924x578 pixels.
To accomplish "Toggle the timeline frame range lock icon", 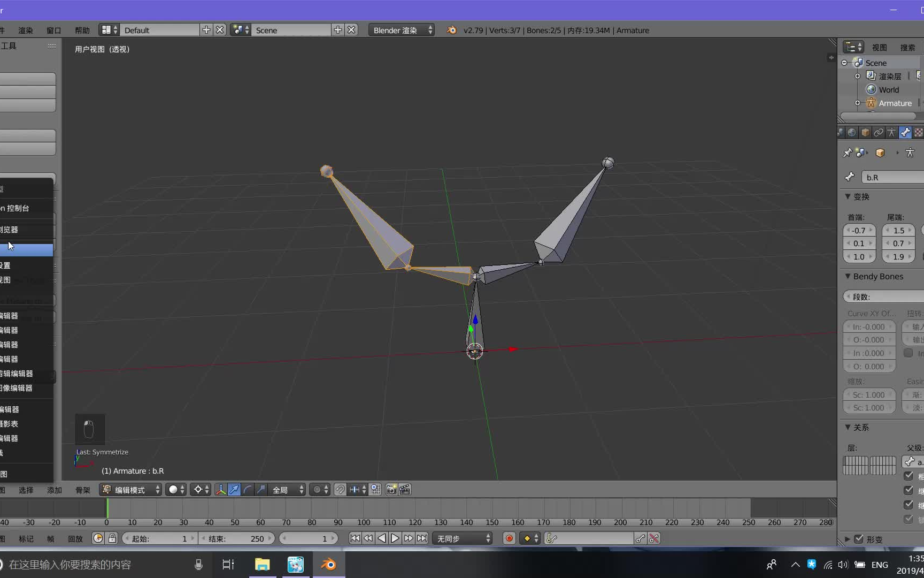I will click(x=112, y=538).
